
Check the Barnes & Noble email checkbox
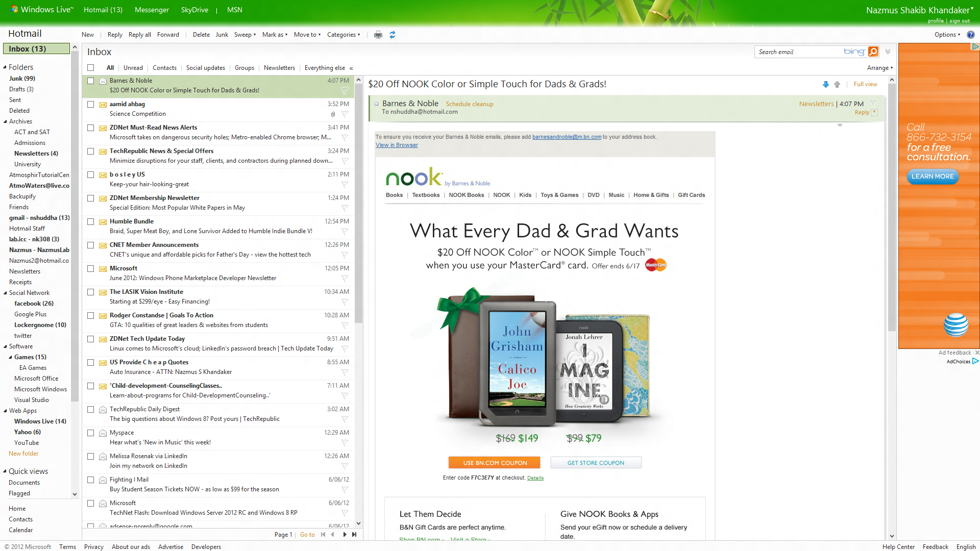pos(90,81)
